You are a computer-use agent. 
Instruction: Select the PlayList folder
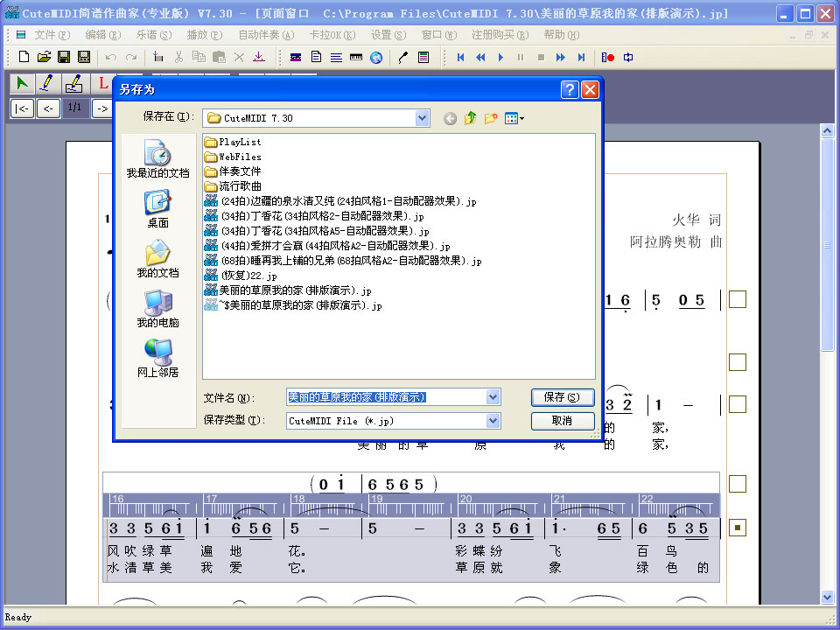tap(233, 142)
